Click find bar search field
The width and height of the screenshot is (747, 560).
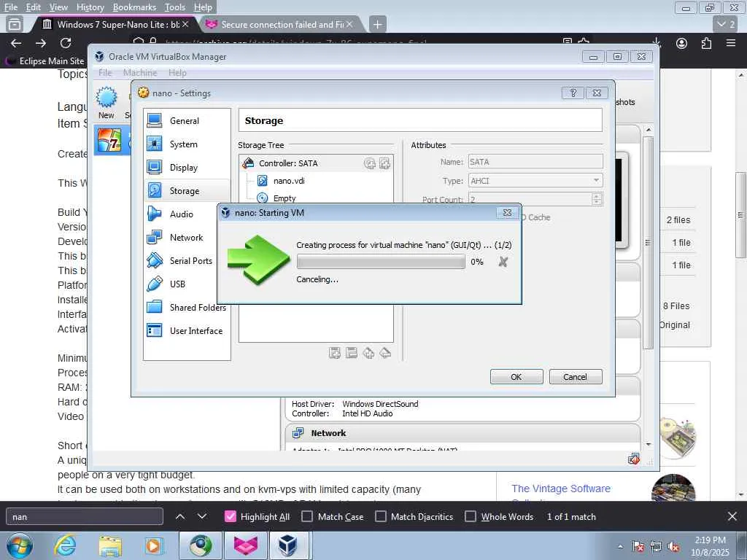click(85, 517)
